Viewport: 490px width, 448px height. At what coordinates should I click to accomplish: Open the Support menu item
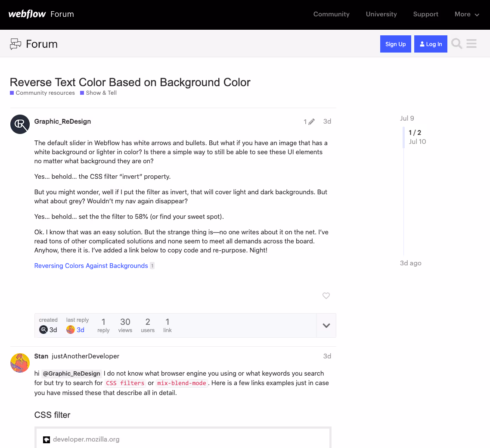pos(425,14)
